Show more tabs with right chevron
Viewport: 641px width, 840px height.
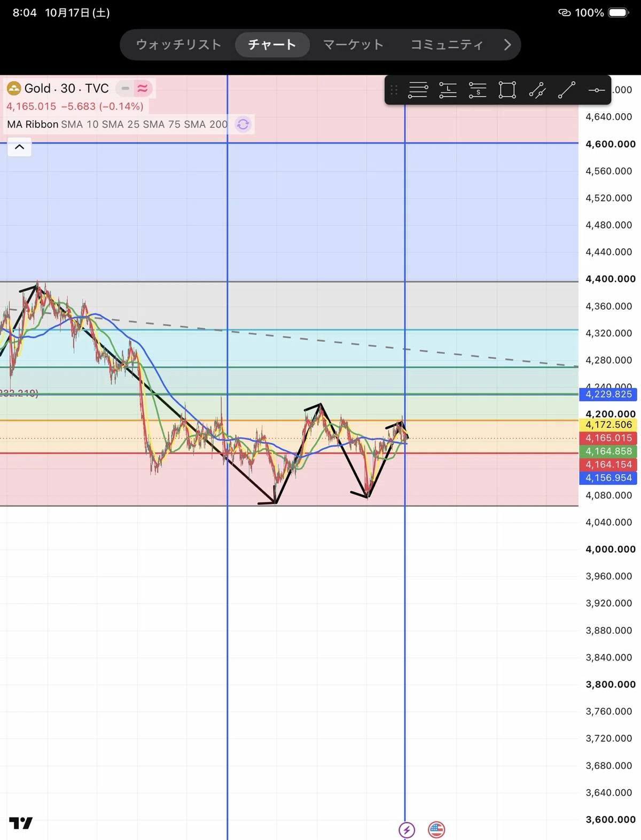click(507, 45)
